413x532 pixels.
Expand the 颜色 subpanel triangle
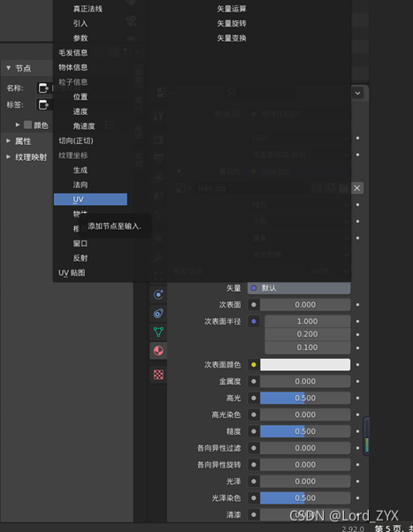[x=18, y=125]
